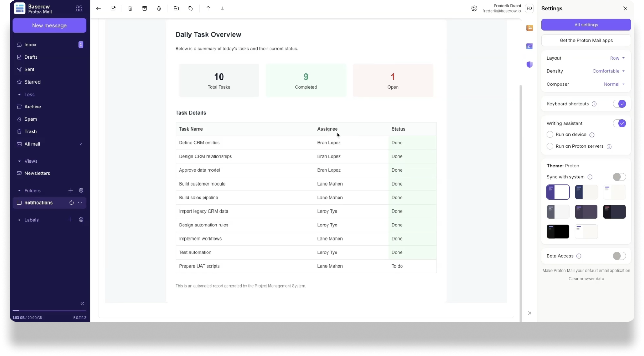Open the Composer Normal dropdown

point(614,84)
